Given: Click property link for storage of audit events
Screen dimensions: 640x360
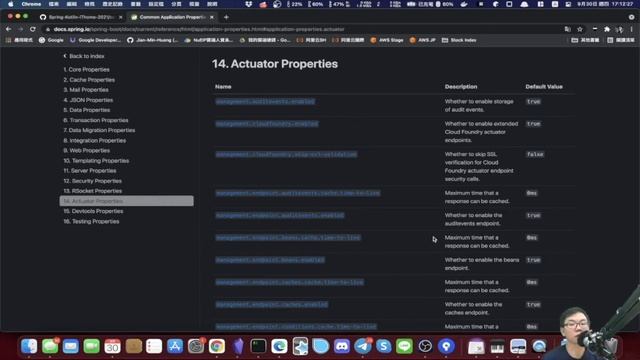Looking at the screenshot, I should (x=265, y=102).
